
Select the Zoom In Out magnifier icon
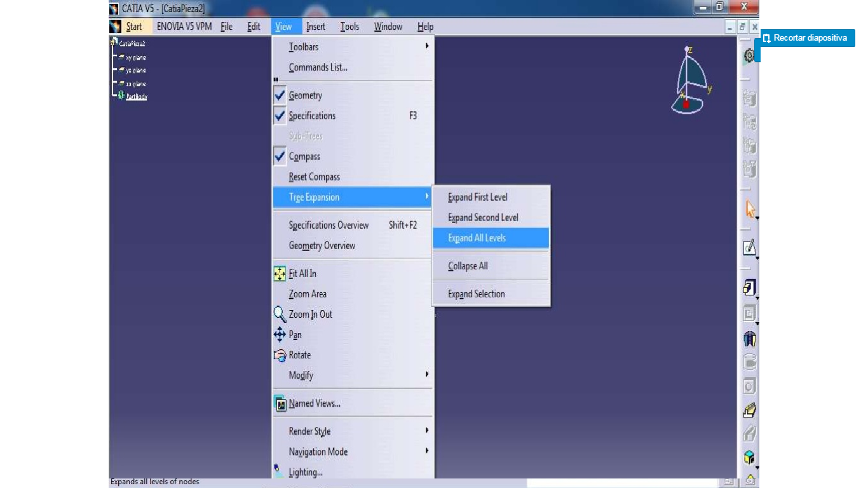click(280, 315)
